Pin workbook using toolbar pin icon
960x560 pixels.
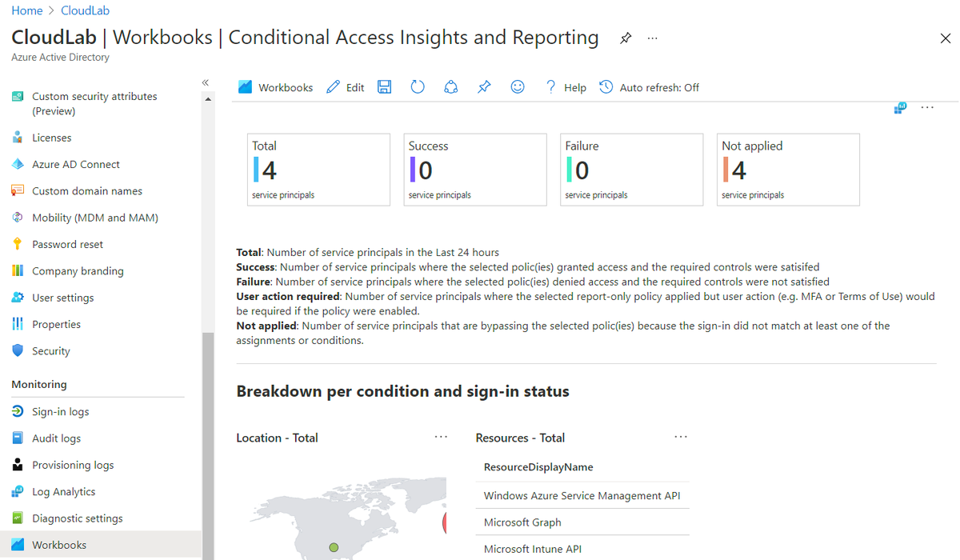484,87
